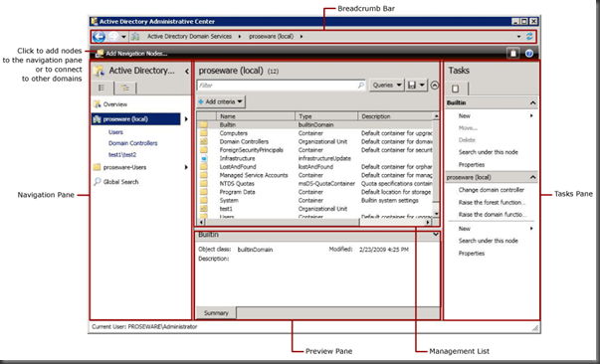Viewport: 600px width, 364px height.
Task: Expand proseware-Users node arrow
Action: coord(186,167)
